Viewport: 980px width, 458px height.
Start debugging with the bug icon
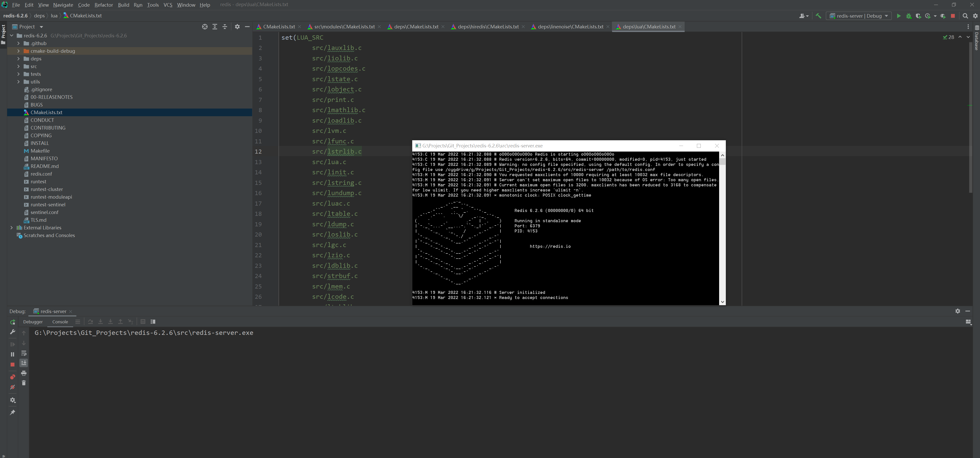pos(908,16)
